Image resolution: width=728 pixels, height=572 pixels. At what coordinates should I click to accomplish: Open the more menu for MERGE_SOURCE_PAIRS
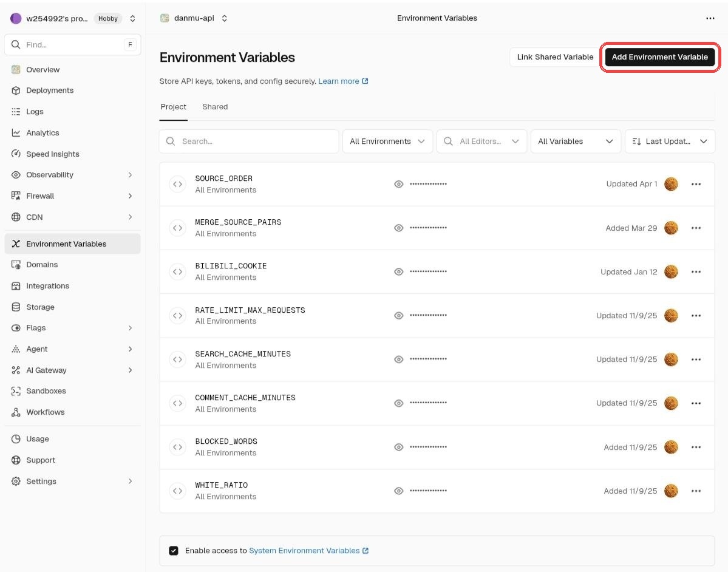pos(695,228)
